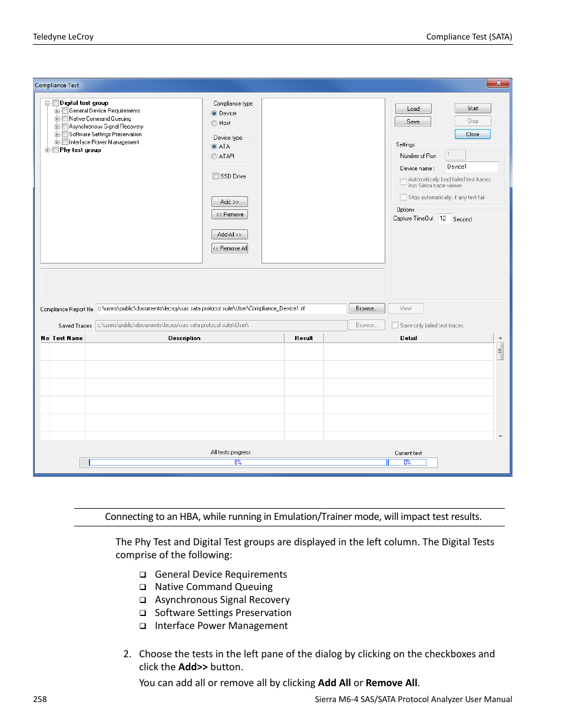Toggle stop automatically if any test fail
Viewport: 562px width, 728px height.
(404, 197)
